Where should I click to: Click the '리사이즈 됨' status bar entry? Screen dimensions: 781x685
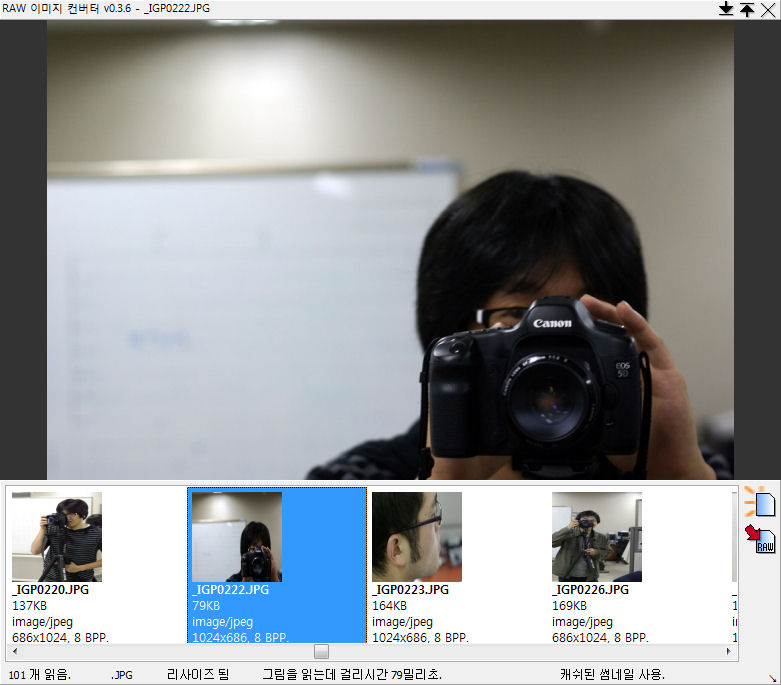point(198,675)
